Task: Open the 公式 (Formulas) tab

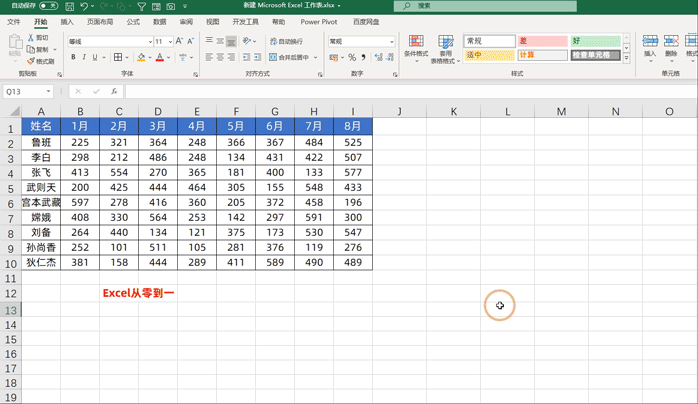Action: (133, 21)
